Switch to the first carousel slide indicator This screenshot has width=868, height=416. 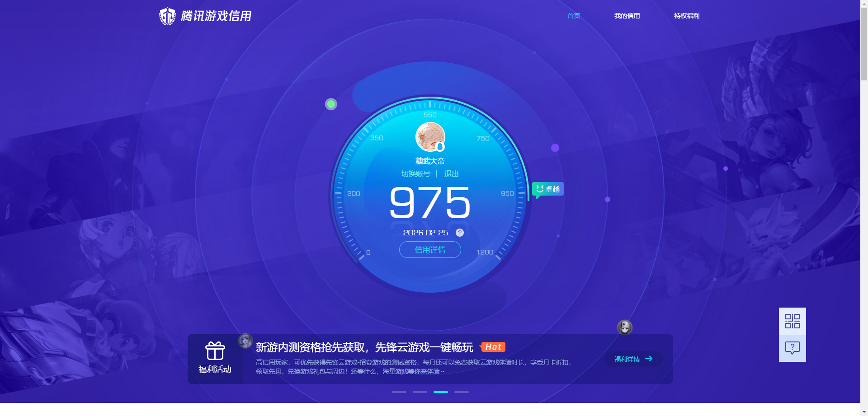tap(399, 392)
